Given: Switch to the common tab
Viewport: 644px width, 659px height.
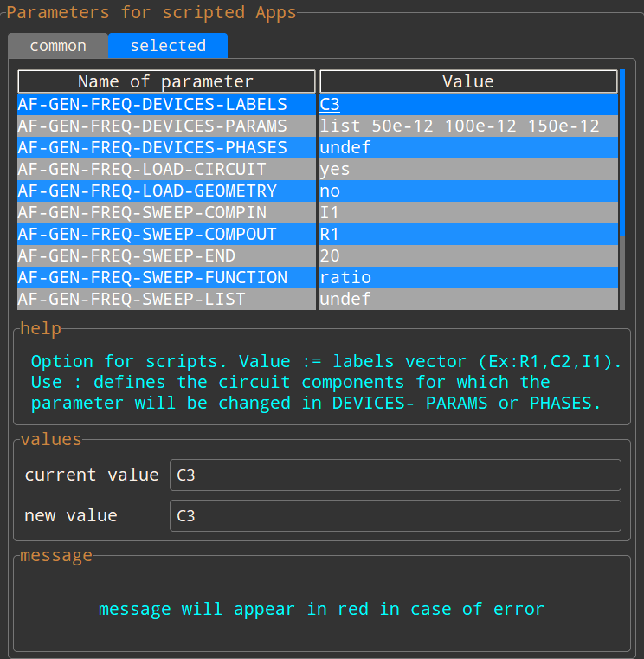Looking at the screenshot, I should 58,46.
